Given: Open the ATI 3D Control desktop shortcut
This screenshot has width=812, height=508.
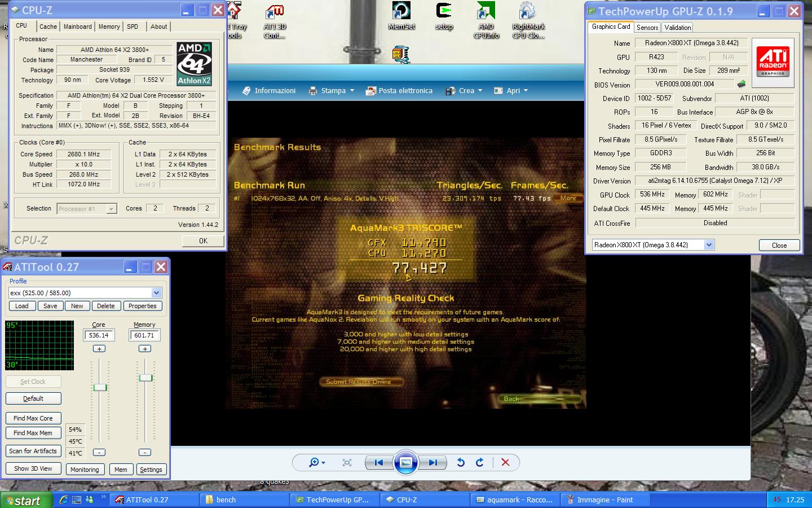Looking at the screenshot, I should 275,21.
